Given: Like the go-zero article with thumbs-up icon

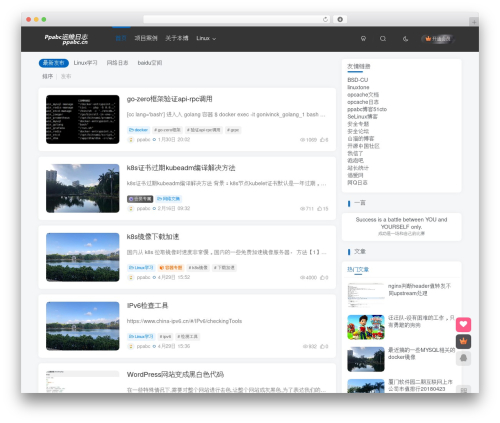Looking at the screenshot, I should [x=324, y=140].
